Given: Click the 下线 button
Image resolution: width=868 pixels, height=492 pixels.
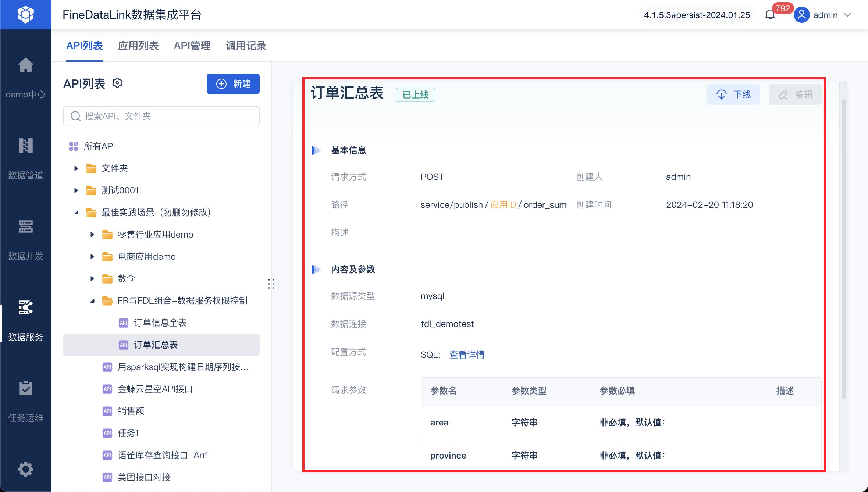Looking at the screenshot, I should tap(733, 95).
